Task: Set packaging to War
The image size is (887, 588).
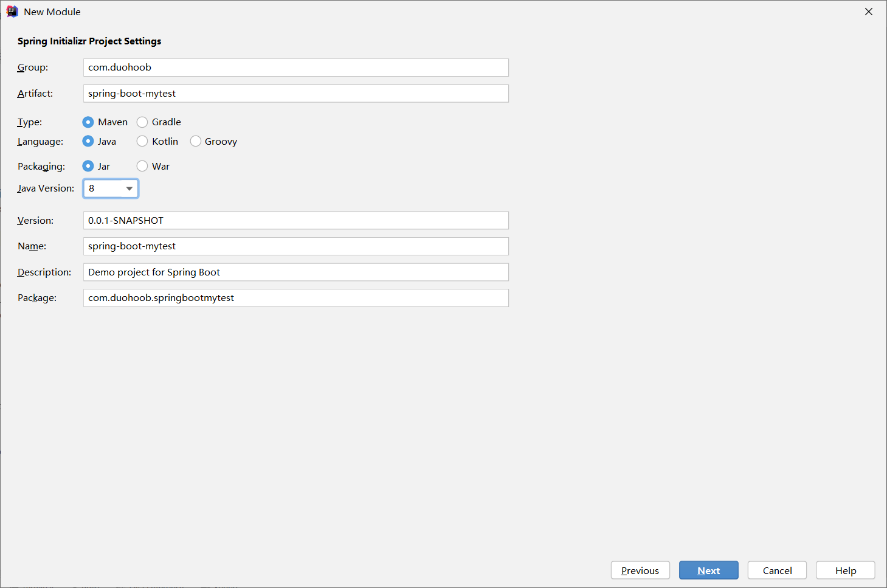Action: (x=153, y=167)
